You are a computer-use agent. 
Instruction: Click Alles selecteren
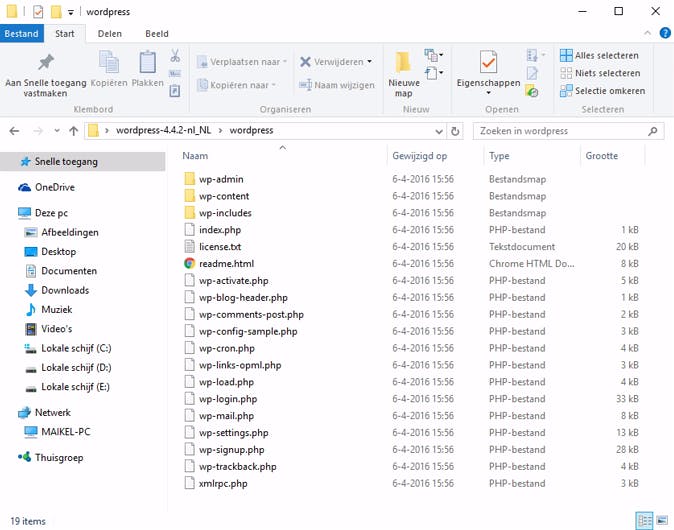click(x=599, y=55)
